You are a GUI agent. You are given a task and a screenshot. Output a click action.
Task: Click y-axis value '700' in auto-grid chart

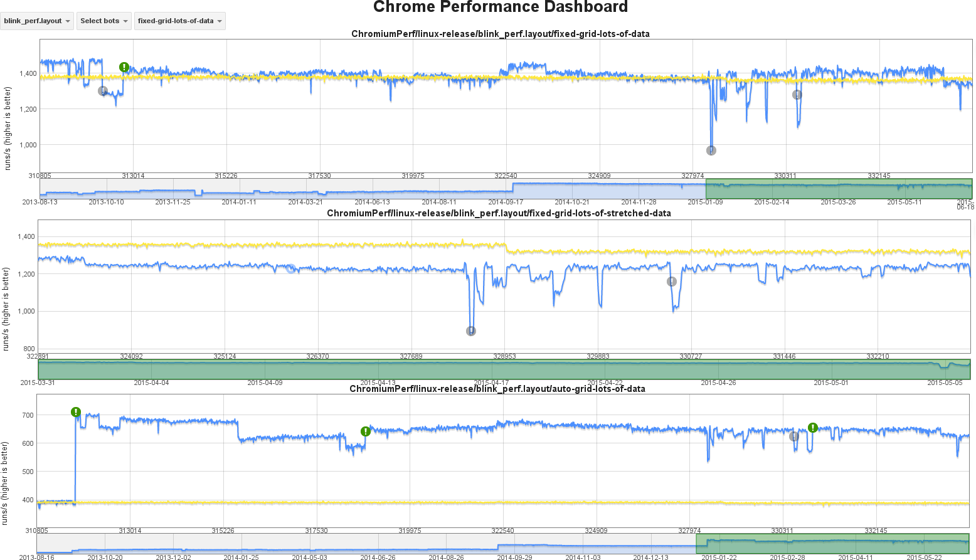point(28,415)
